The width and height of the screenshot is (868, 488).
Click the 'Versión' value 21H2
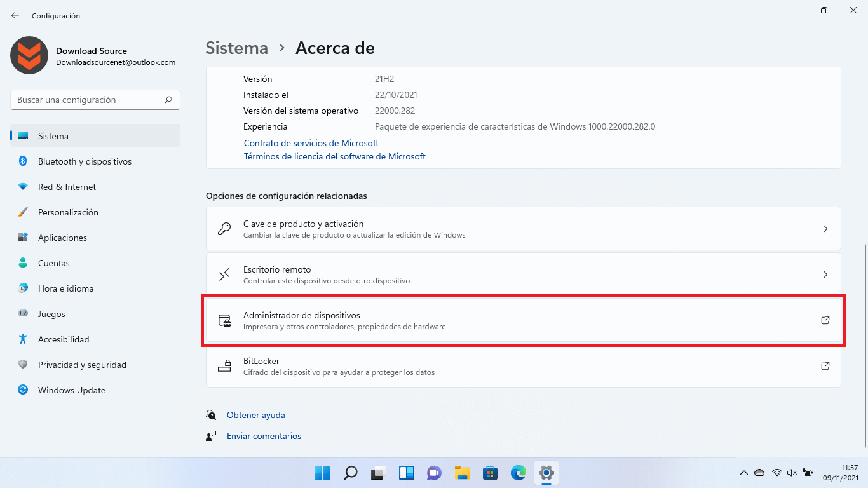pyautogui.click(x=384, y=79)
